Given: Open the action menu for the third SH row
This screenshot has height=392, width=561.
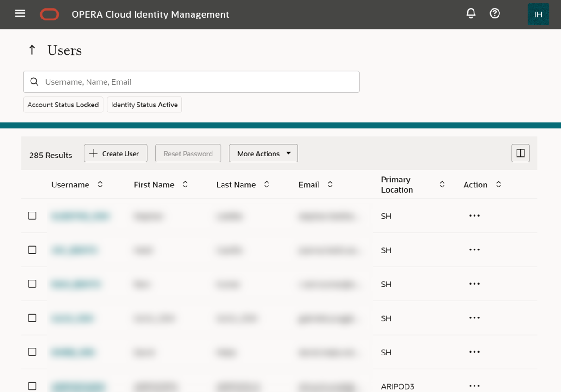Looking at the screenshot, I should click(474, 284).
